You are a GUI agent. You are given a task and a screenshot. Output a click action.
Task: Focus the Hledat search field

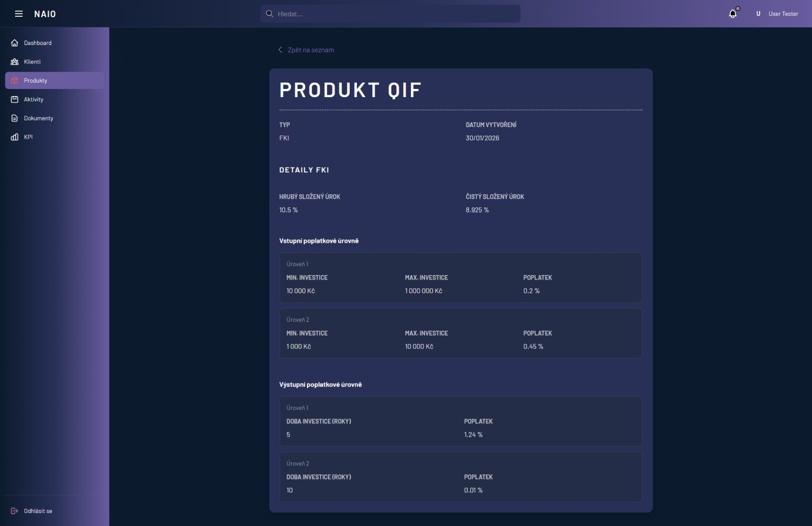pos(391,14)
